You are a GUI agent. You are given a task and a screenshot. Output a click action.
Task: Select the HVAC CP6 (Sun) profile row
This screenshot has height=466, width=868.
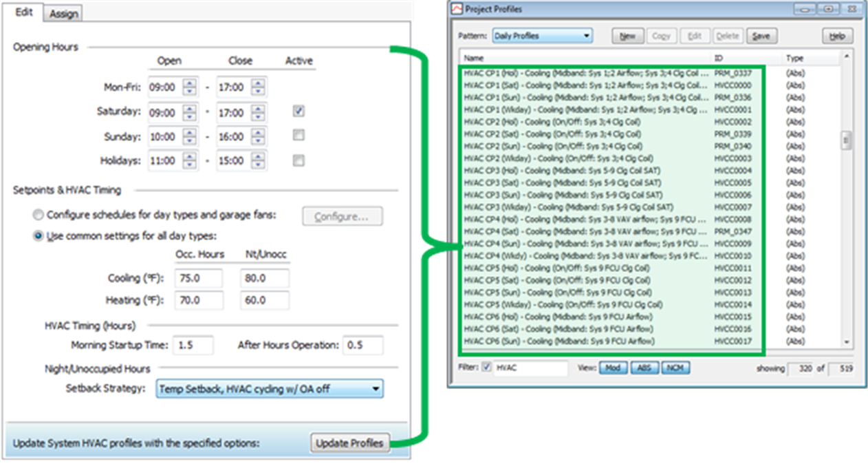[x=649, y=341]
